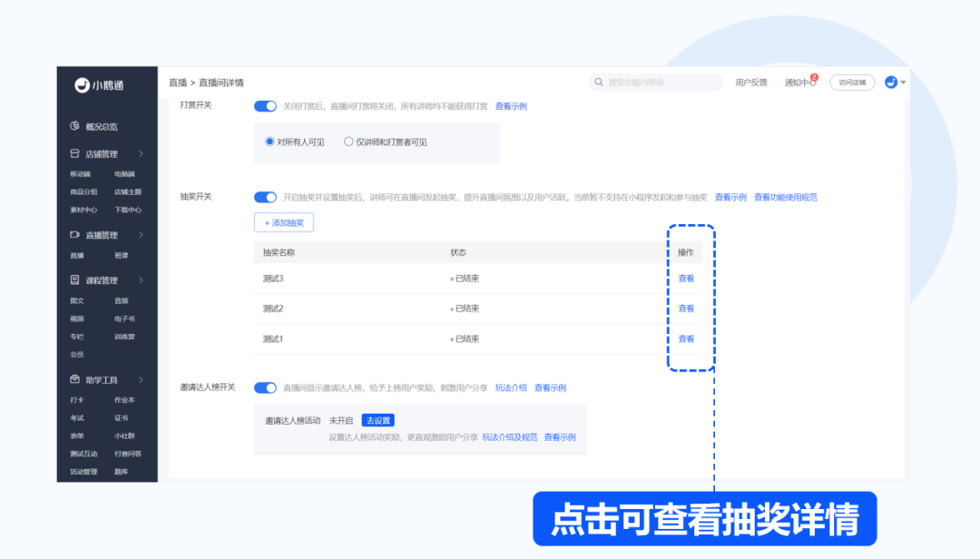Open 移动端 in sidebar

coord(81,174)
